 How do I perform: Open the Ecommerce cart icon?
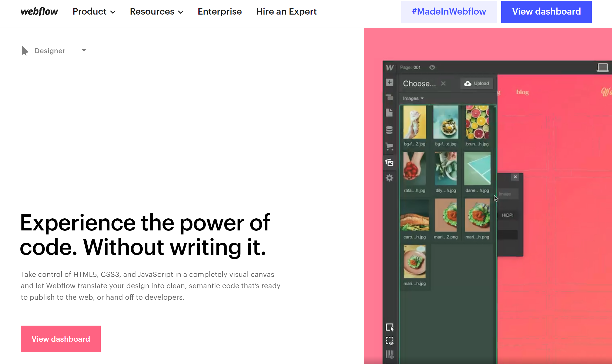pyautogui.click(x=390, y=146)
